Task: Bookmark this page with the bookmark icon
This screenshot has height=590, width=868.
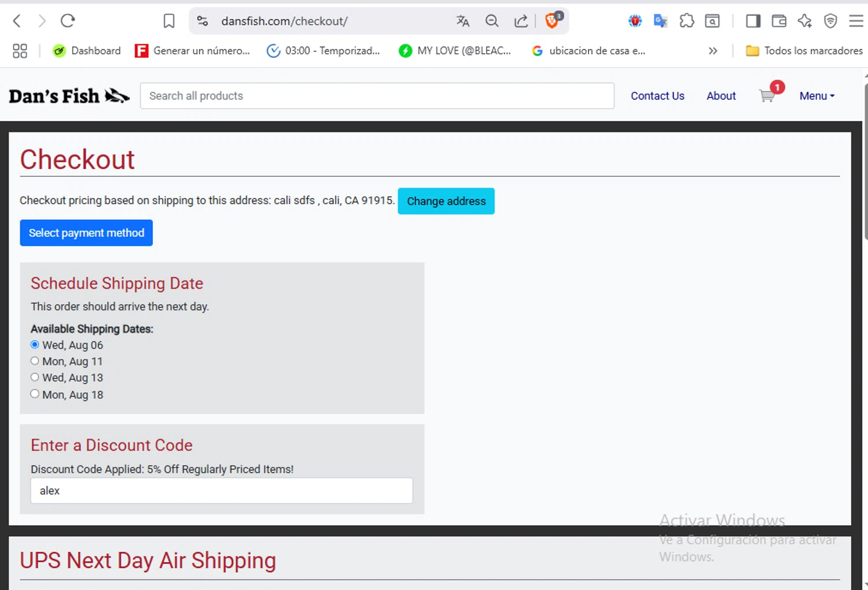Action: coord(169,21)
